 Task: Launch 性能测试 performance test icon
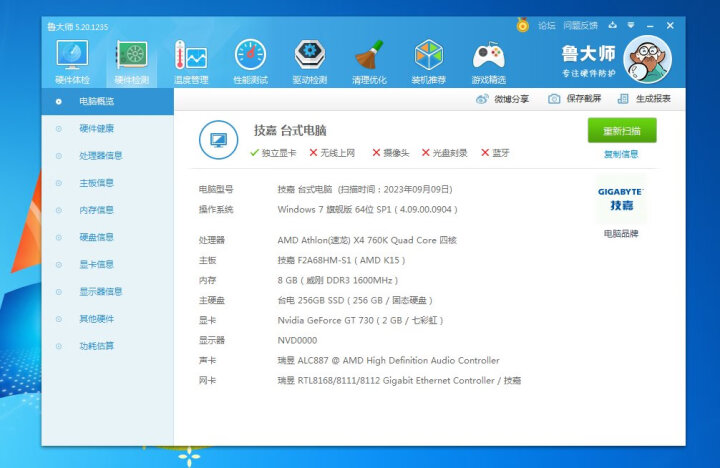point(250,62)
